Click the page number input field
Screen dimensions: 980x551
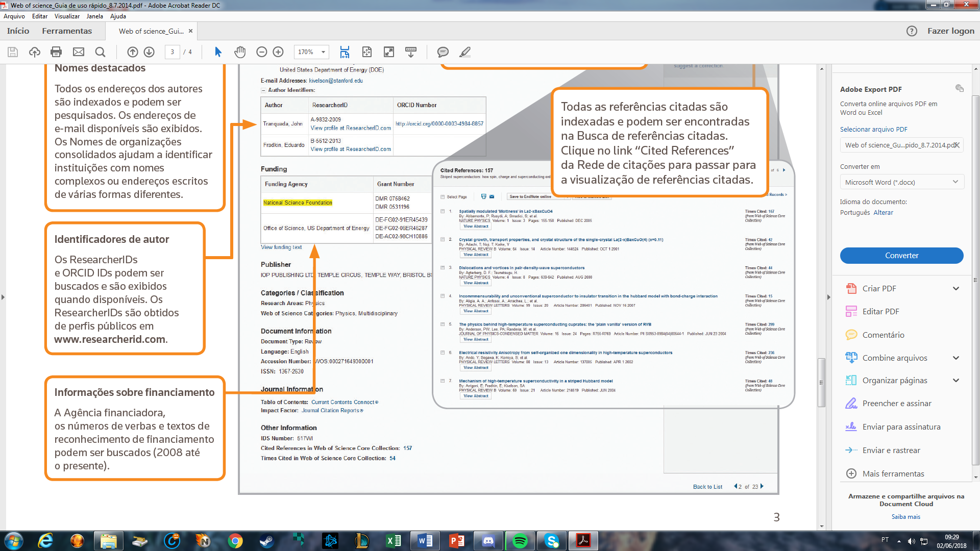[173, 52]
